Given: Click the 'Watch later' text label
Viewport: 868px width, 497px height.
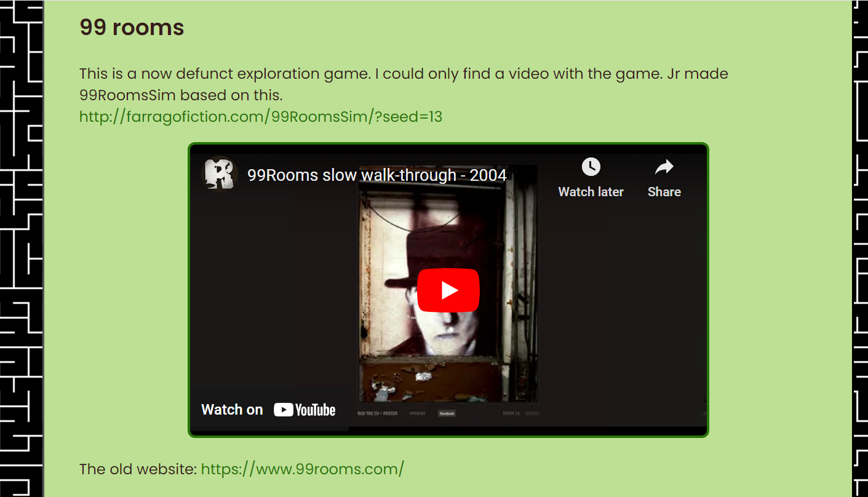Looking at the screenshot, I should tap(591, 192).
